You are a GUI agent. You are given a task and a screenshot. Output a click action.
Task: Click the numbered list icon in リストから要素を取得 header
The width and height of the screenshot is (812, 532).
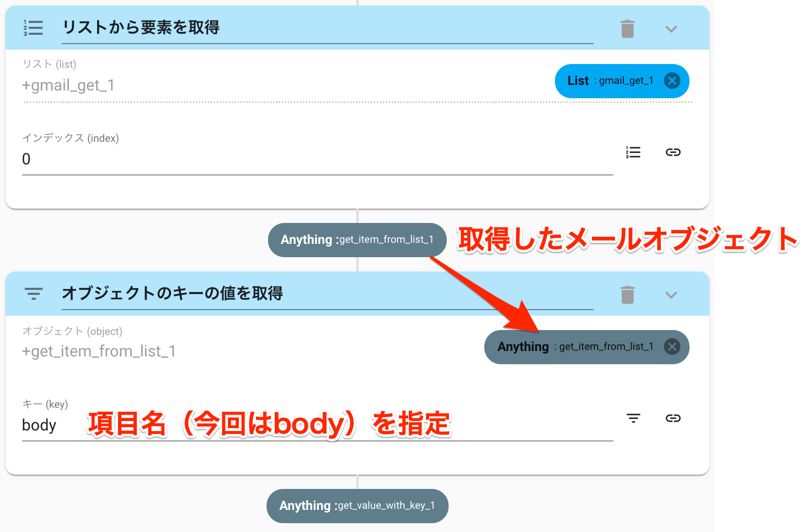coord(33,28)
